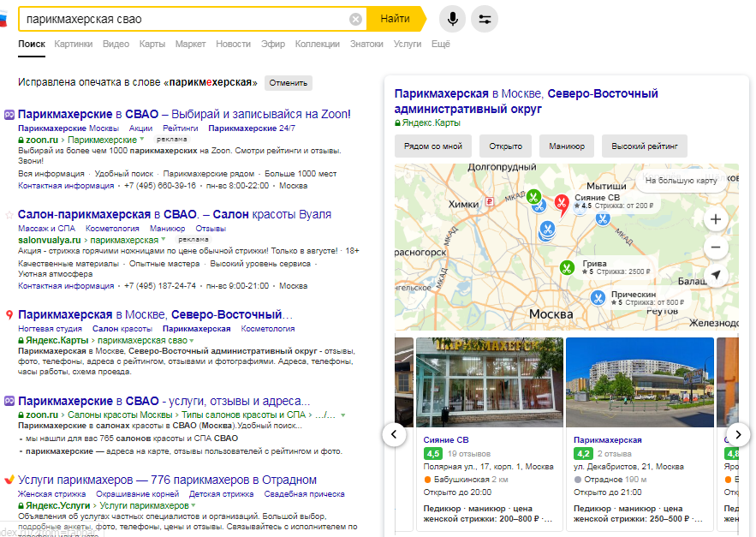Toggle the 'Открыто' filter chip
The width and height of the screenshot is (756, 537).
point(506,146)
